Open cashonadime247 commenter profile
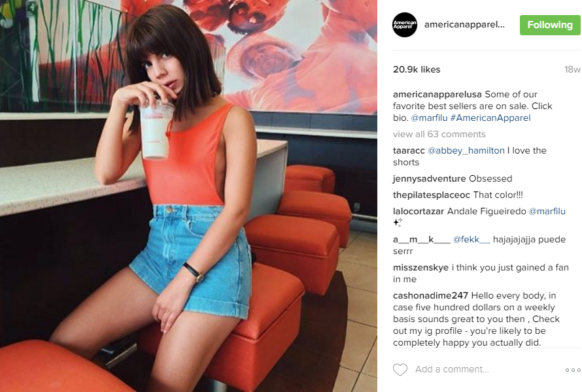This screenshot has width=582, height=392. tap(430, 295)
